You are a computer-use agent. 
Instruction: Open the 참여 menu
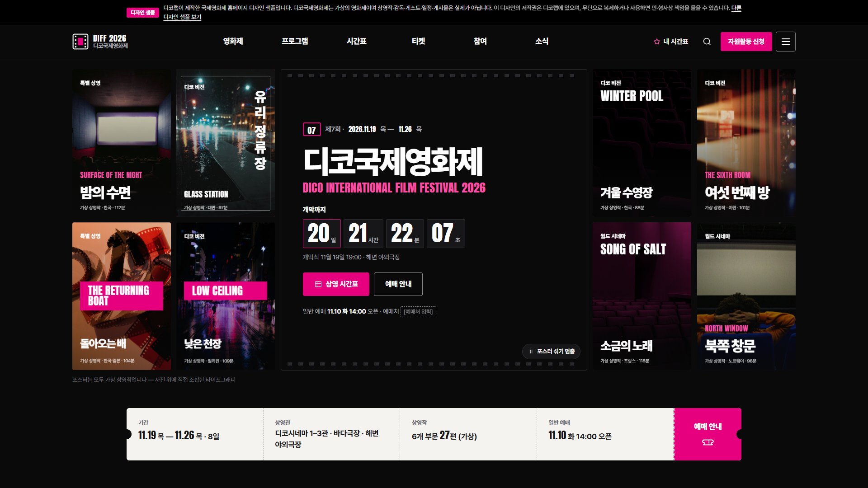(x=480, y=41)
